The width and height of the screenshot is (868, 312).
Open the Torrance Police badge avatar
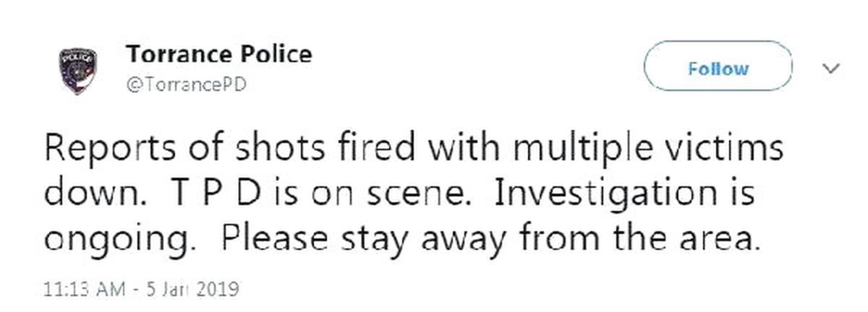pos(79,69)
